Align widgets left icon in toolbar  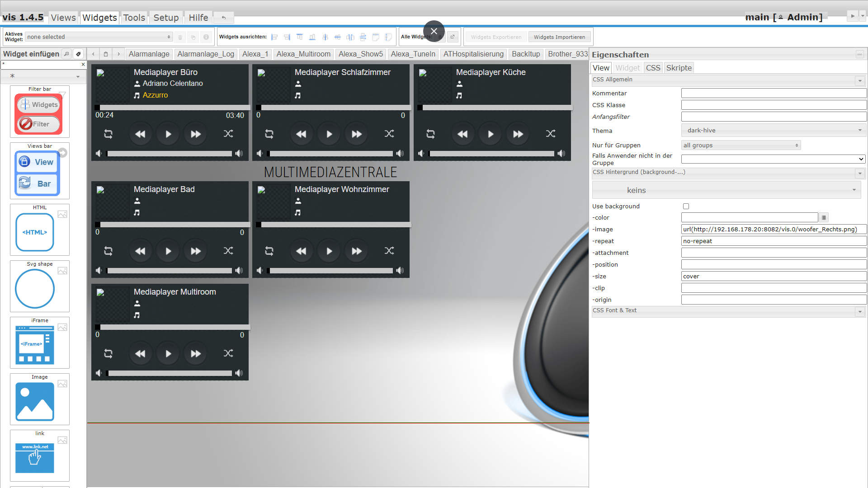(274, 37)
